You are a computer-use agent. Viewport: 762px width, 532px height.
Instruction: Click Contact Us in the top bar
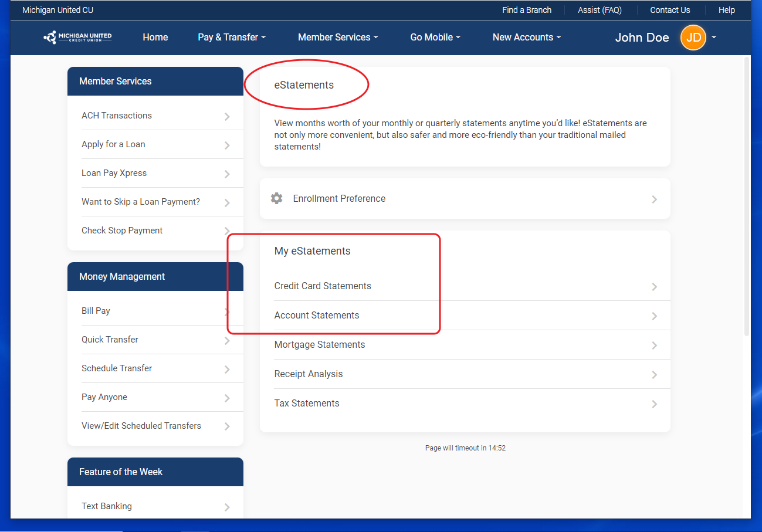pos(669,10)
